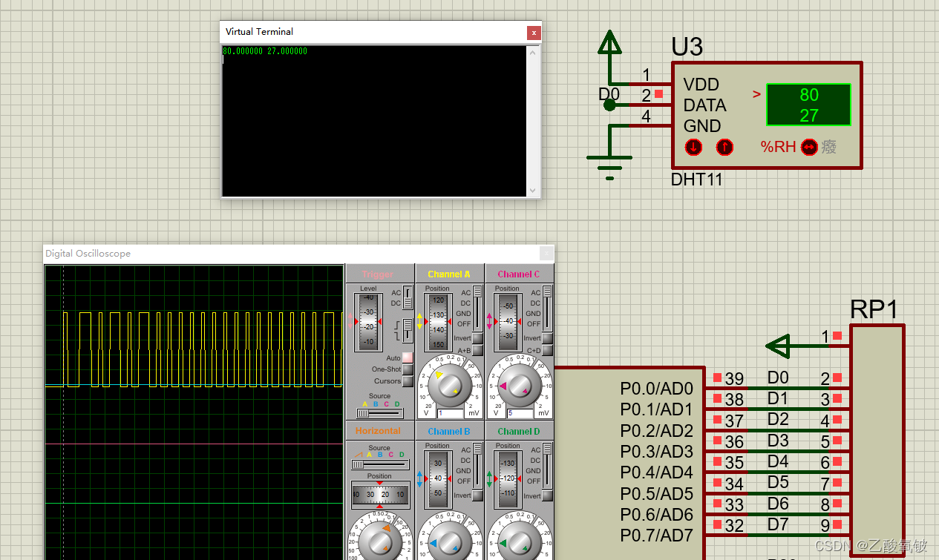Screen dimensions: 939x560
Task: Toggle the C+D button on Channel C
Action: click(547, 350)
